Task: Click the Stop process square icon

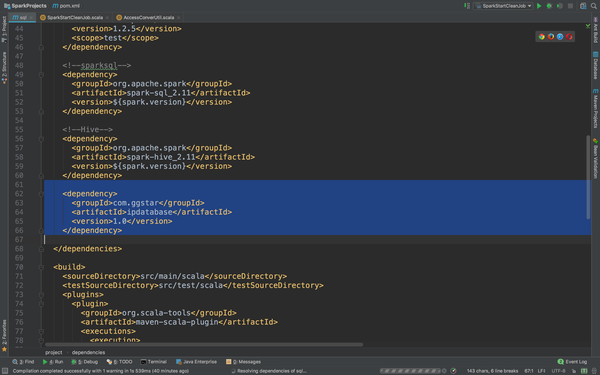Action: pyautogui.click(x=571, y=6)
